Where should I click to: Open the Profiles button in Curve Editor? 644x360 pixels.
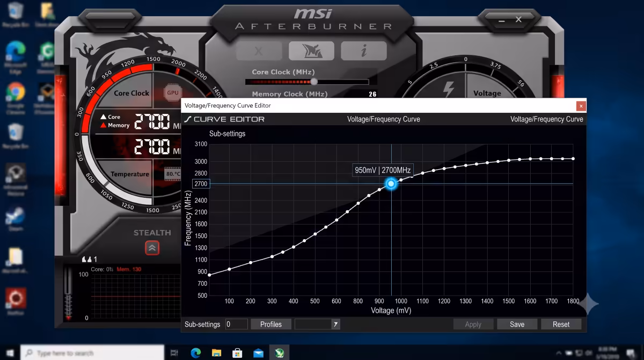270,324
